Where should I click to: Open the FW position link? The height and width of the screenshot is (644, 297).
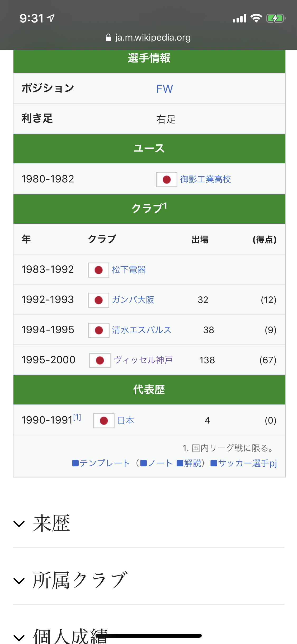[x=164, y=89]
